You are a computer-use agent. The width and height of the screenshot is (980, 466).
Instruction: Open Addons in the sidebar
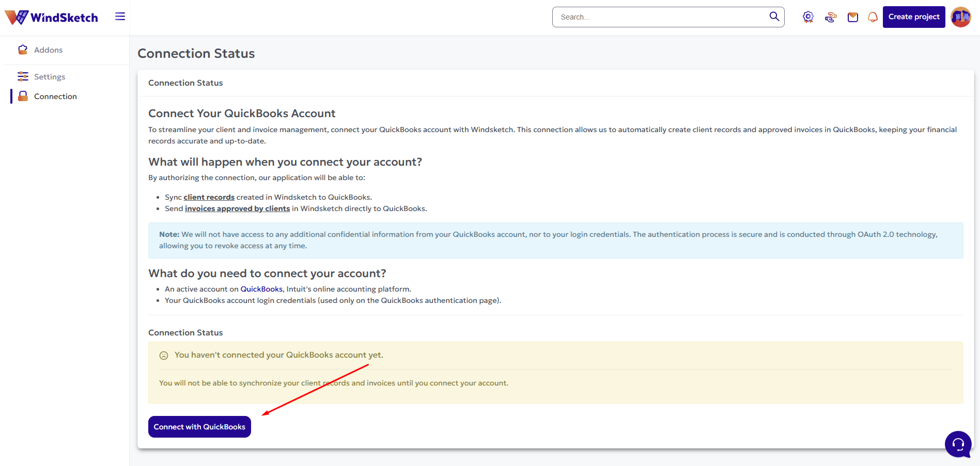coord(48,50)
